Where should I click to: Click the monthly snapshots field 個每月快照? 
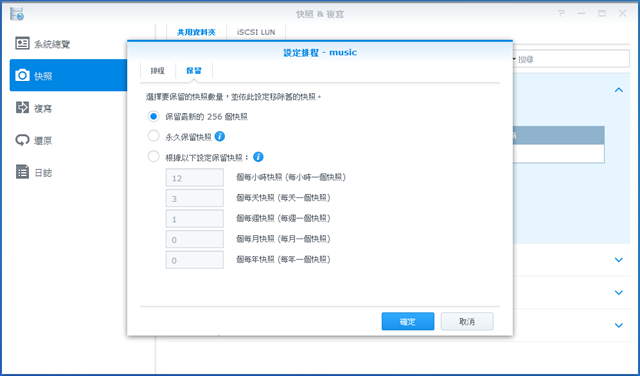(x=195, y=239)
